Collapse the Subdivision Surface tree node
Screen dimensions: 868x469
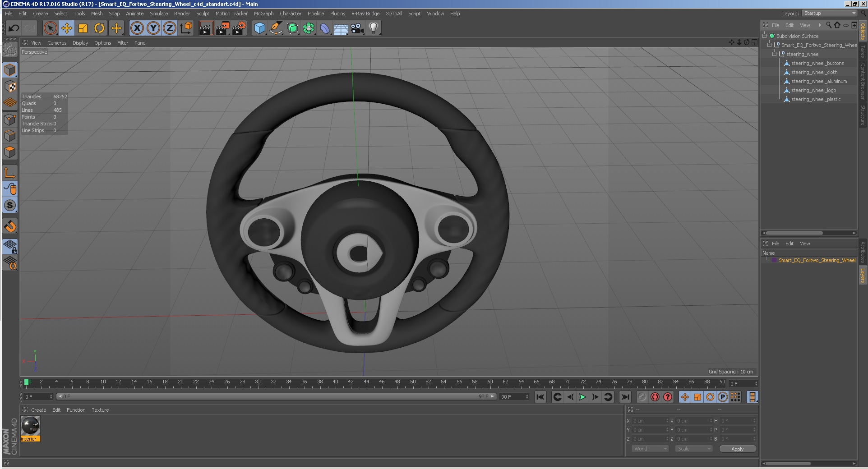[765, 36]
